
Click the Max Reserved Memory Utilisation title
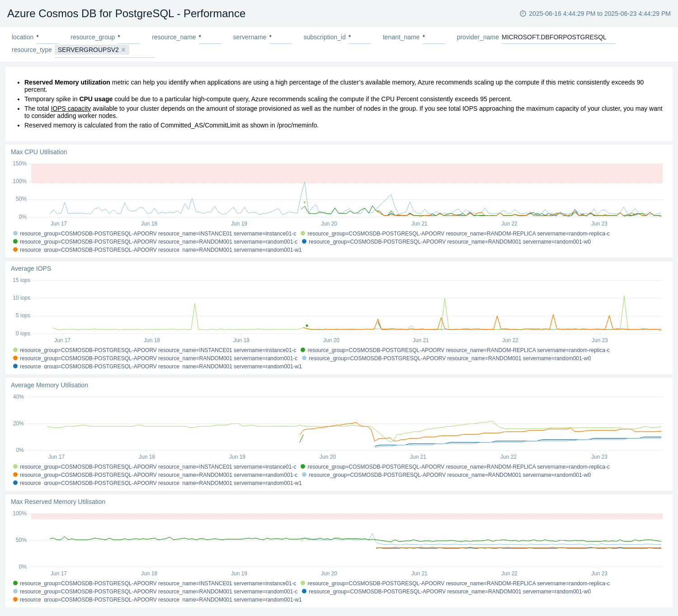[x=58, y=502]
